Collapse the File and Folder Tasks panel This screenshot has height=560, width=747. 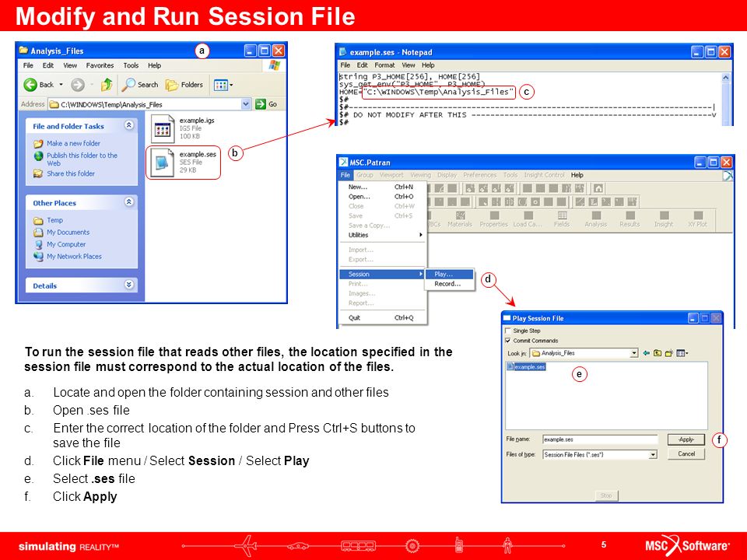128,125
